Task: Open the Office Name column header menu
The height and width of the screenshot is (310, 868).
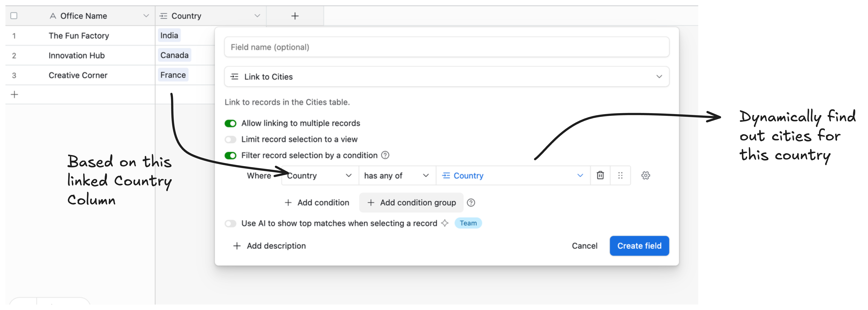Action: [146, 15]
